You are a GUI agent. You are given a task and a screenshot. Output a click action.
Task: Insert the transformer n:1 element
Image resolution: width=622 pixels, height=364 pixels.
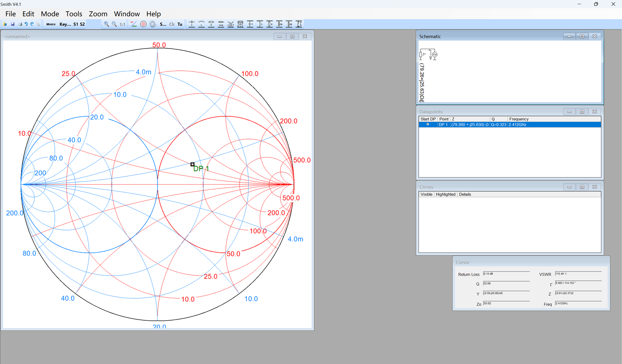[231, 24]
